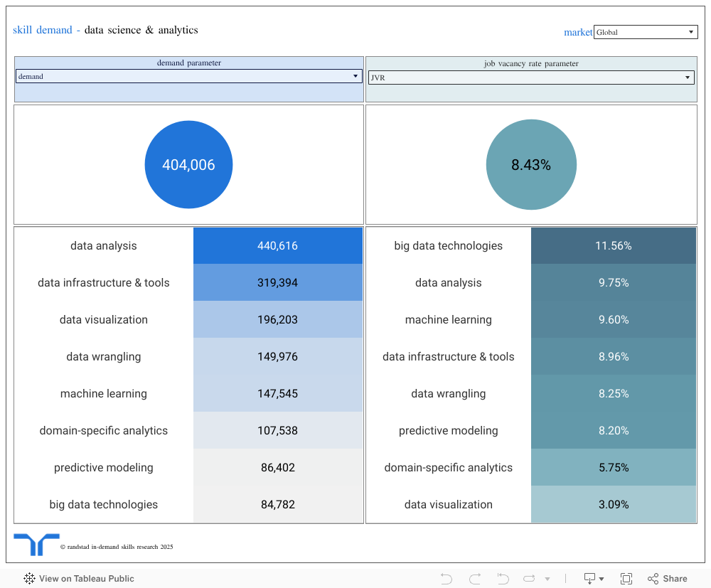This screenshot has width=711, height=588.
Task: Select machine learning 9.60% cell
Action: [613, 320]
